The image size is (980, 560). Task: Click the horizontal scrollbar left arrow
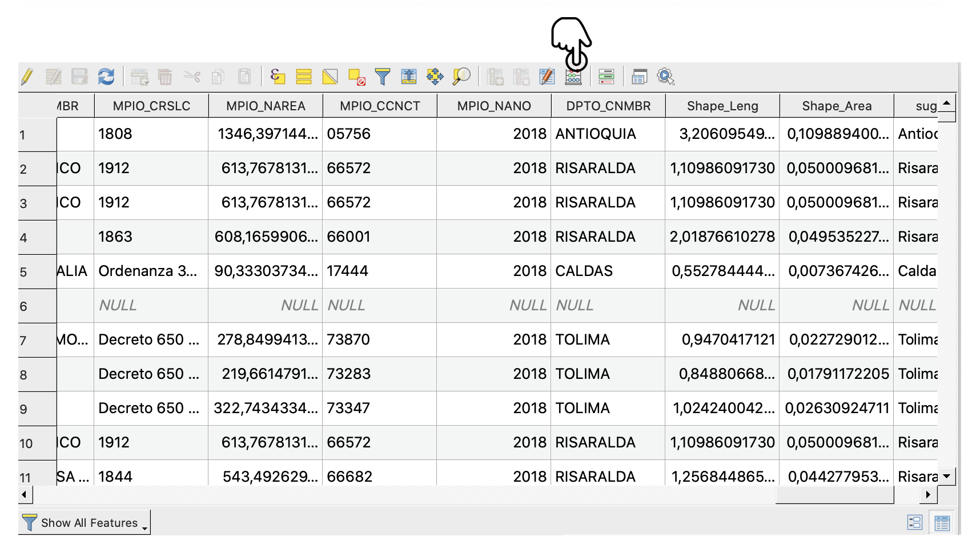tap(25, 494)
